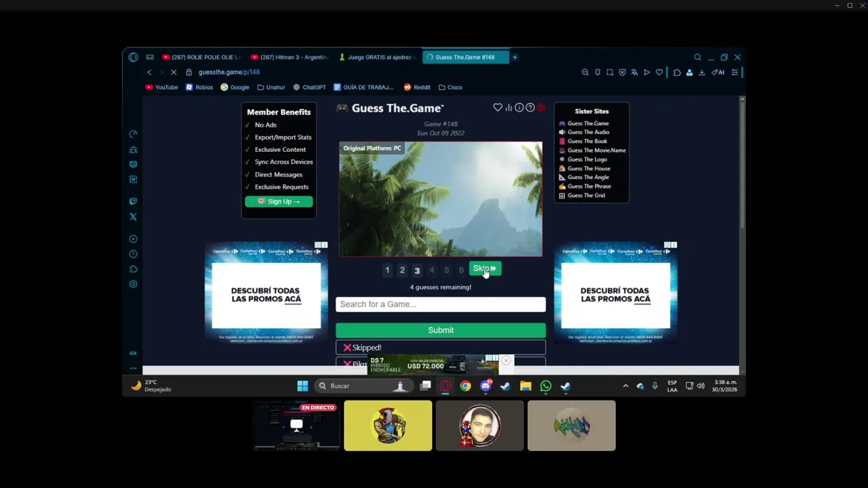Open Roblox bookmark
The image size is (868, 488).
[x=199, y=87]
